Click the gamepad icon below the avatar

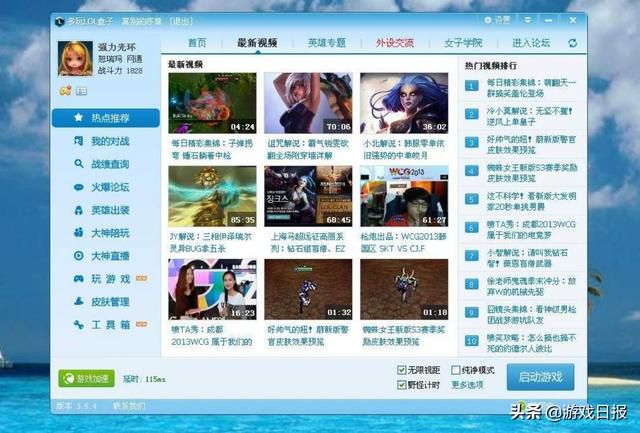click(x=65, y=91)
